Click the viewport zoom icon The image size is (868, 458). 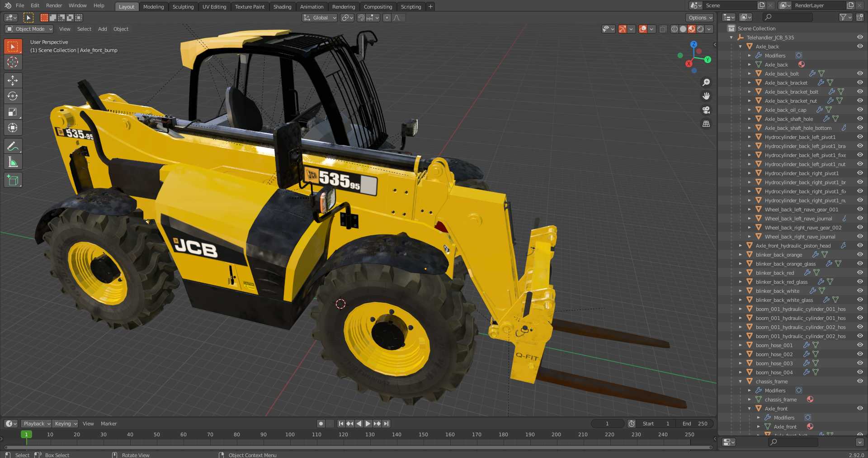706,82
